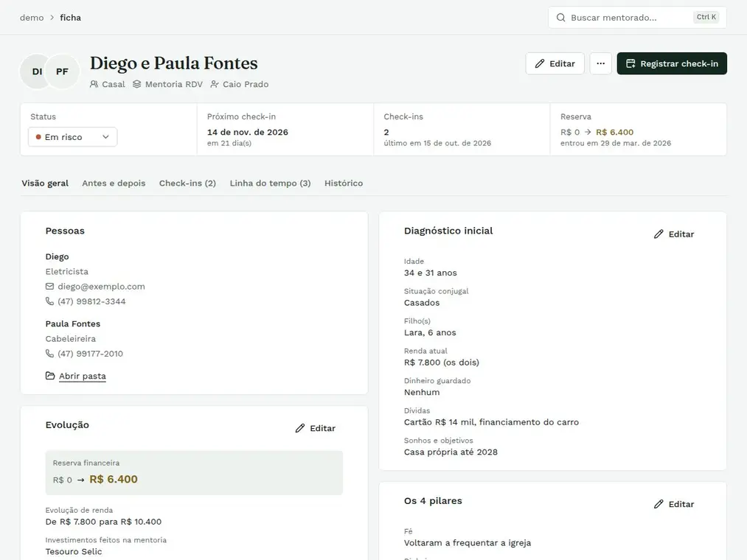Click the breadcrumb chevron separator
This screenshot has width=747, height=560.
click(52, 18)
